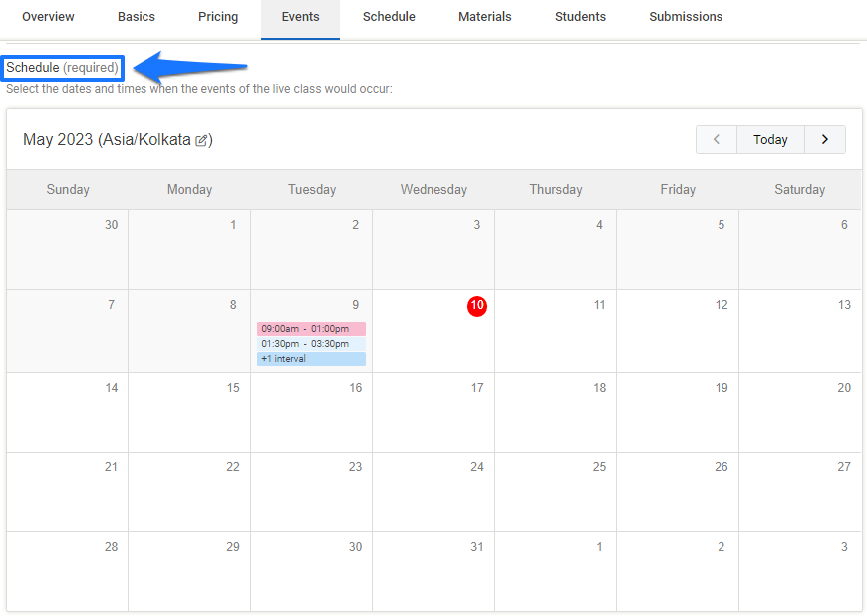
Task: Pick Monday 29 May in the calendar
Action: coord(189,571)
